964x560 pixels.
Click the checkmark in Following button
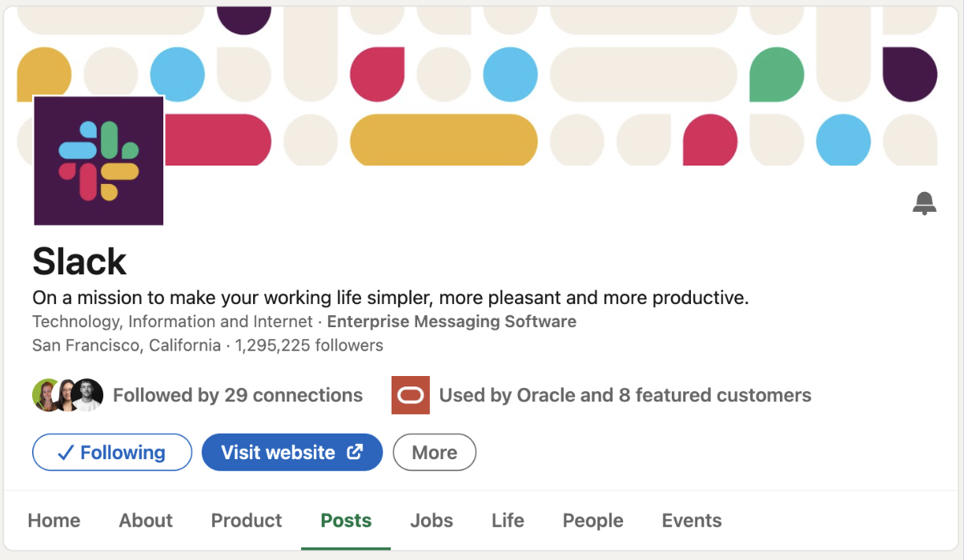(66, 453)
